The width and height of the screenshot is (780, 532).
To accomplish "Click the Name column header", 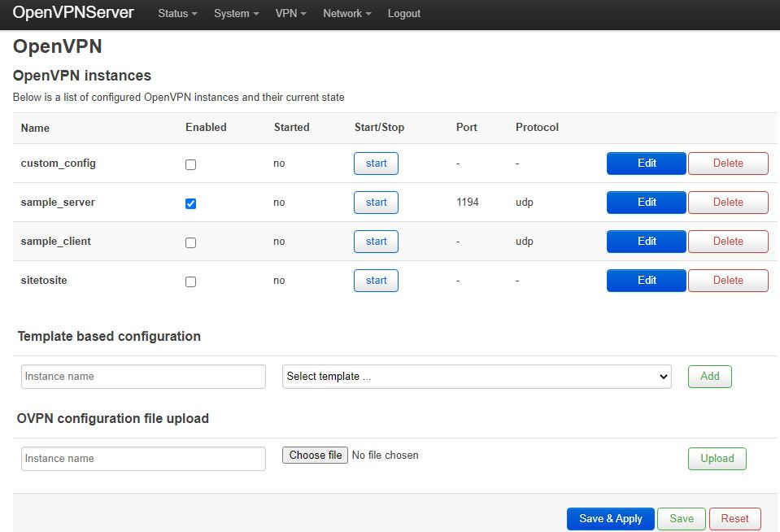I will point(35,128).
